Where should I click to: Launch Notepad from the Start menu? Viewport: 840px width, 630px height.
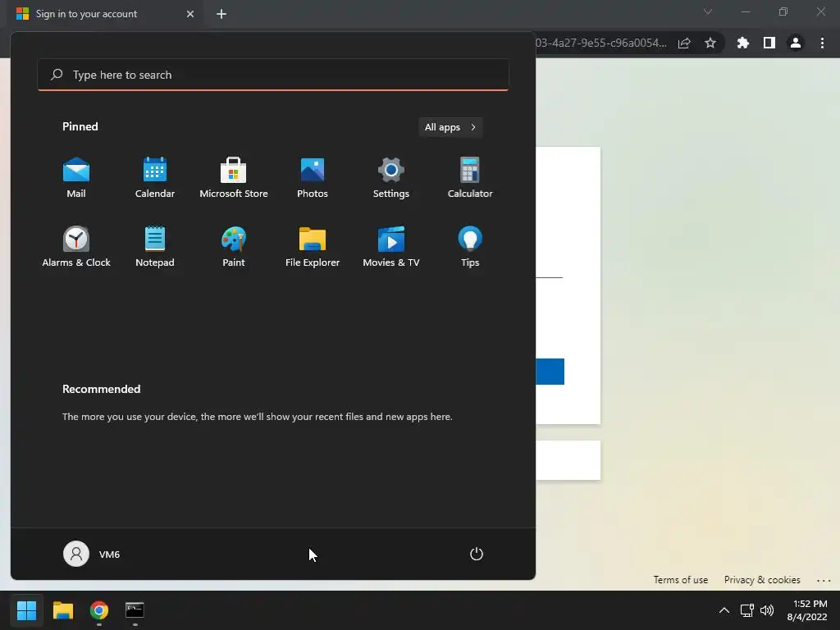click(155, 247)
